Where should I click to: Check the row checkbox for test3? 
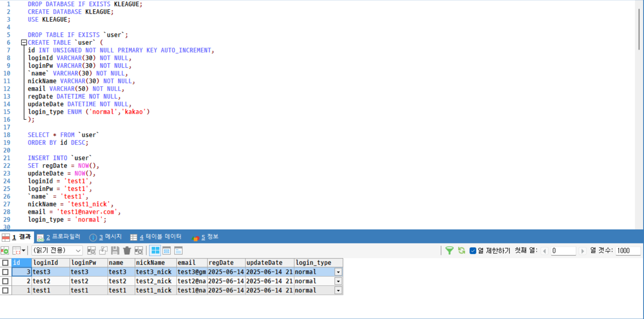click(x=5, y=272)
